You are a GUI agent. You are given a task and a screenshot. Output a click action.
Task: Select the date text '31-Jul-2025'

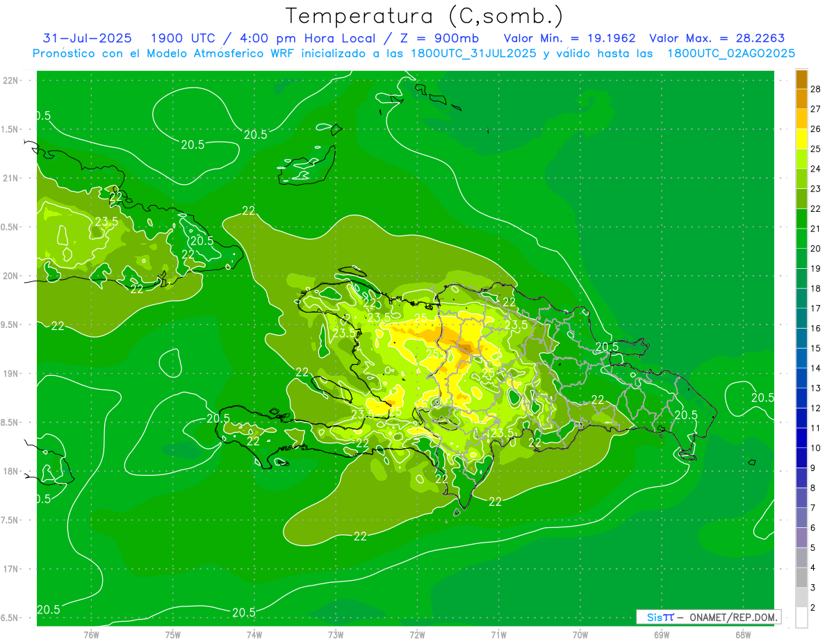(87, 38)
